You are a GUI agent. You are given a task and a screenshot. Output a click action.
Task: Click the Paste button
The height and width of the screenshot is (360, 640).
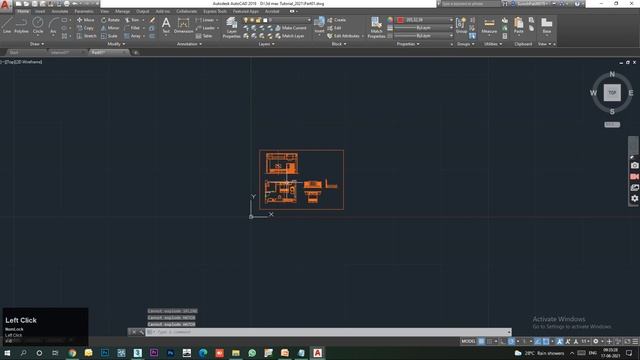[518, 25]
